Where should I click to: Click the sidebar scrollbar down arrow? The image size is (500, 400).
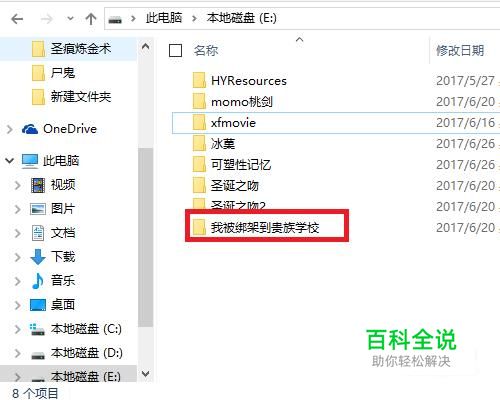tap(146, 374)
